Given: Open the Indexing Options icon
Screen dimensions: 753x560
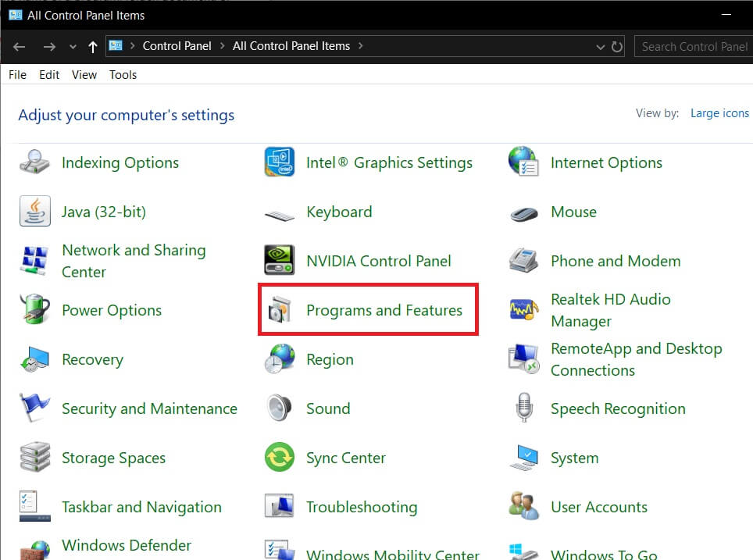Looking at the screenshot, I should pyautogui.click(x=34, y=162).
